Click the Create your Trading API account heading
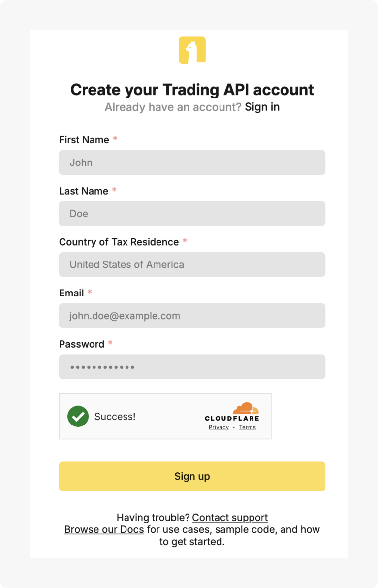 [192, 90]
